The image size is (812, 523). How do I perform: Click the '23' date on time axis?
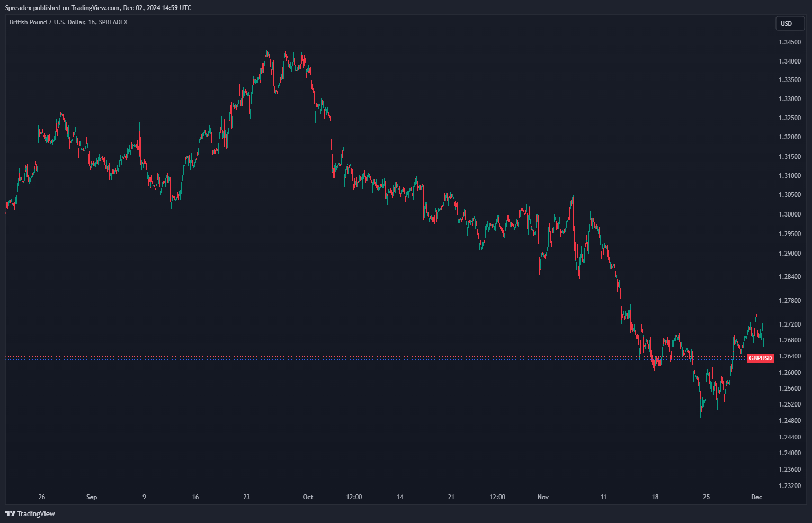coord(246,497)
